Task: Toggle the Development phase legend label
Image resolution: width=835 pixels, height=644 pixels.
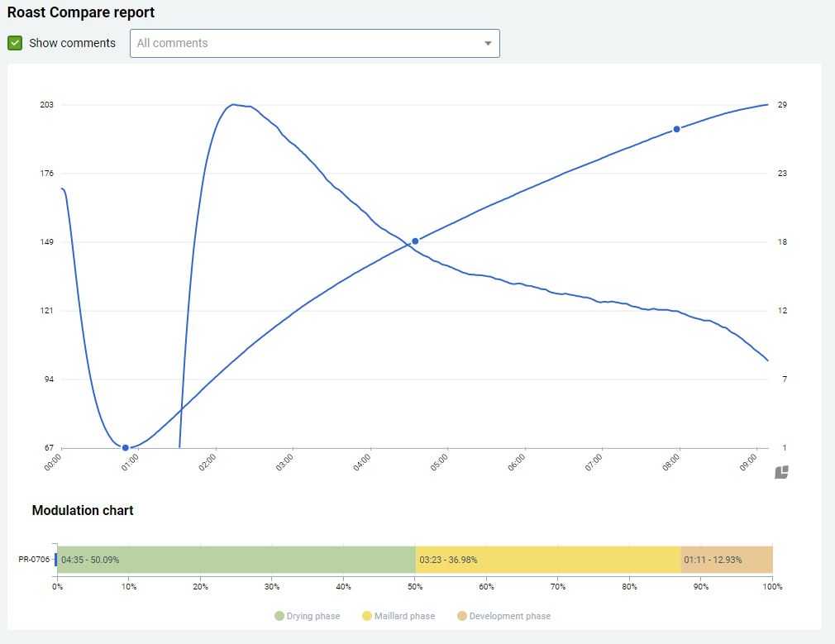Action: click(509, 616)
